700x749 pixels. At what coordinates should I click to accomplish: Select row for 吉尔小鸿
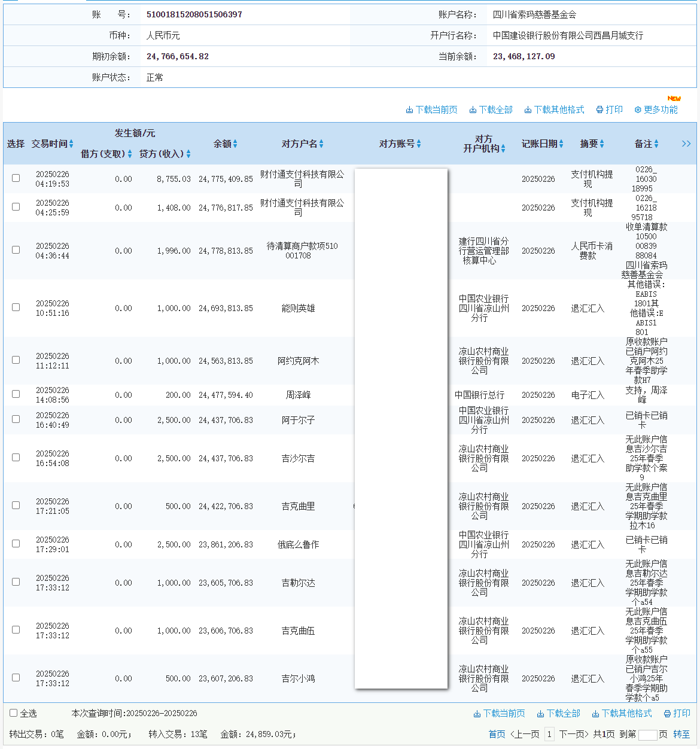(16, 677)
